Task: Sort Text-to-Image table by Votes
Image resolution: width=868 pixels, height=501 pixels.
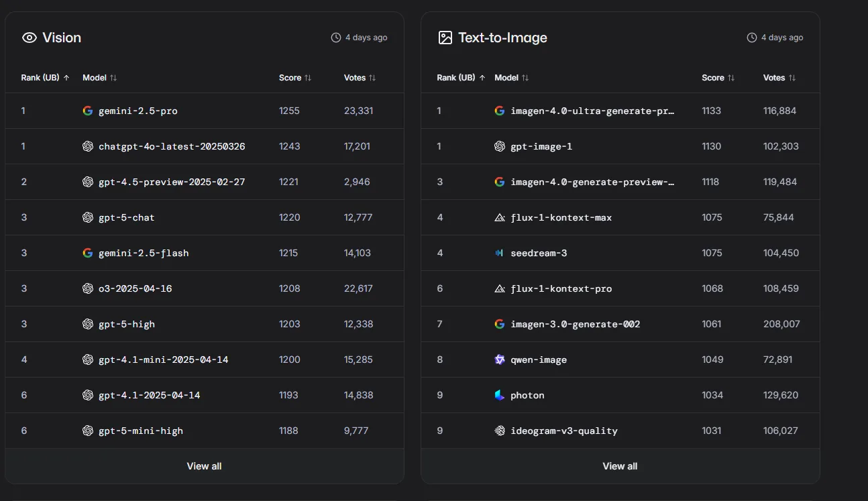Action: pyautogui.click(x=779, y=78)
